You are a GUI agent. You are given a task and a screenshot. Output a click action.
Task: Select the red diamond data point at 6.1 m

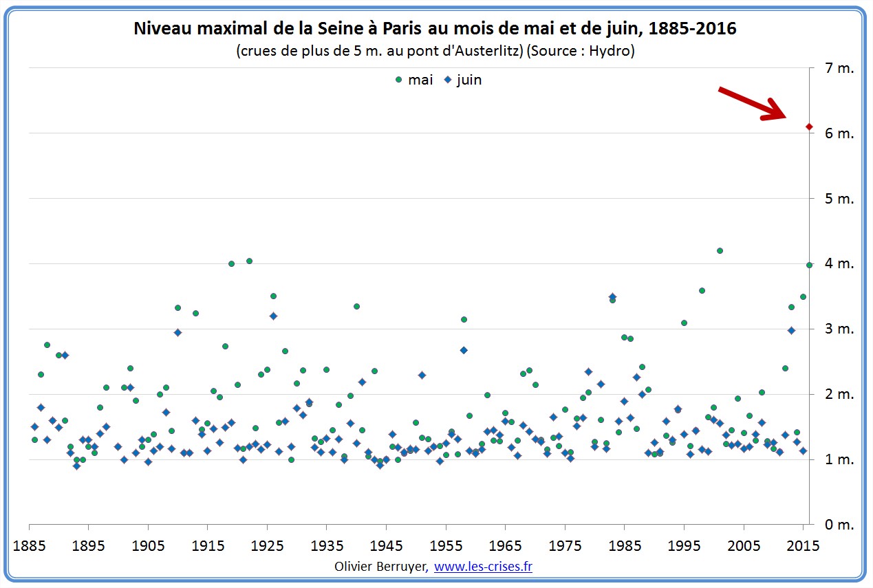(x=810, y=127)
